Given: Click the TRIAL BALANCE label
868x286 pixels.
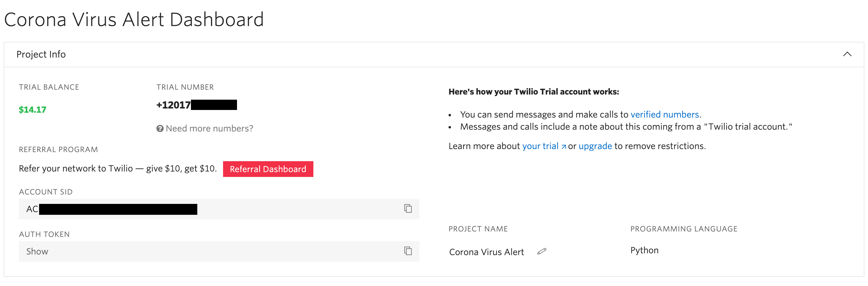Looking at the screenshot, I should coord(49,87).
